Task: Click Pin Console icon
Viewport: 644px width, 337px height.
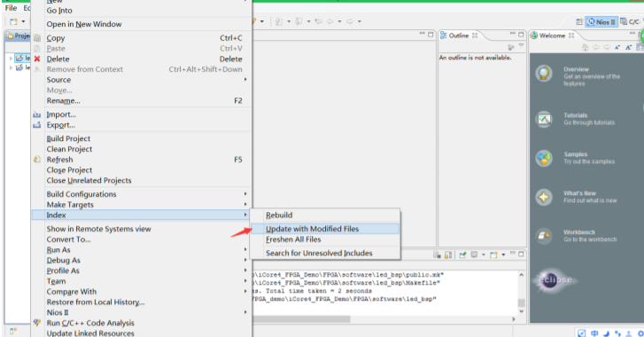Action: coord(462,255)
